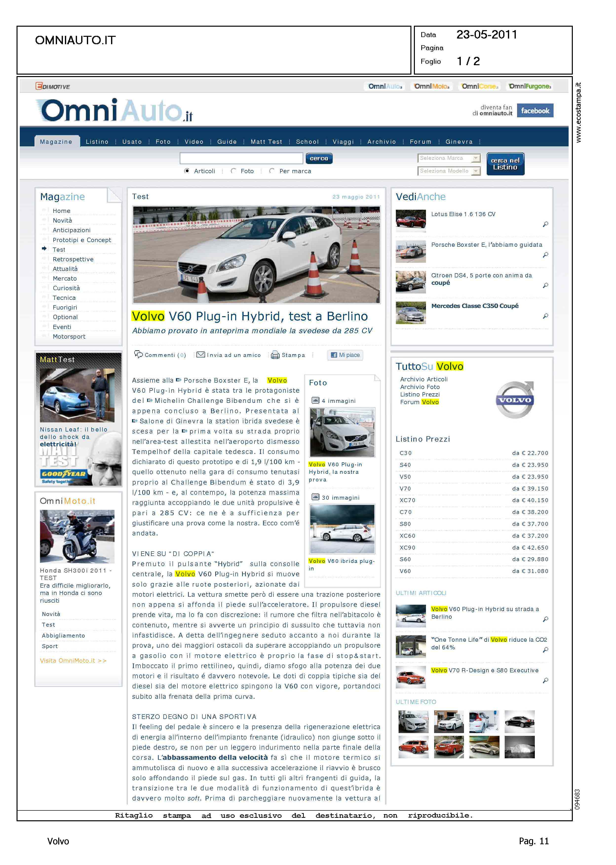Click magnifier icon beside Lotus Elise 1.6
This screenshot has width=616, height=865.
pos(545,224)
